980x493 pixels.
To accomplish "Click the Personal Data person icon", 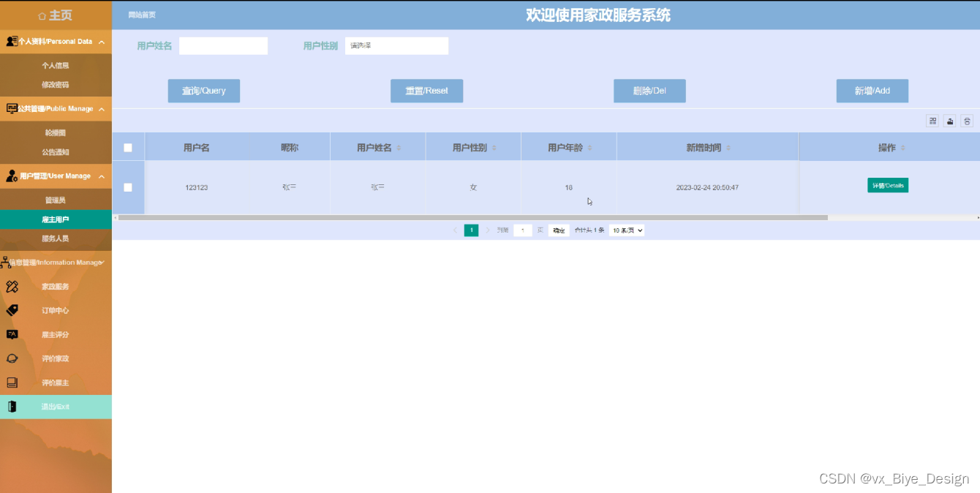I will click(x=12, y=42).
